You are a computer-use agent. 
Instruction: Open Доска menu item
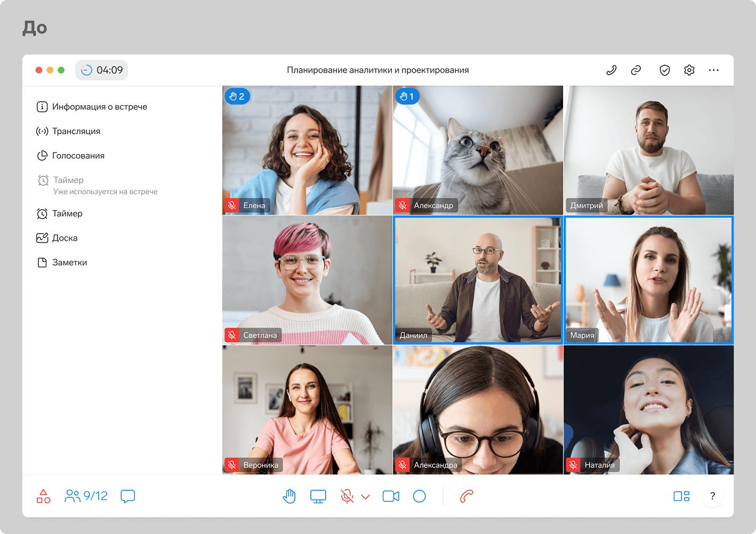click(x=57, y=238)
